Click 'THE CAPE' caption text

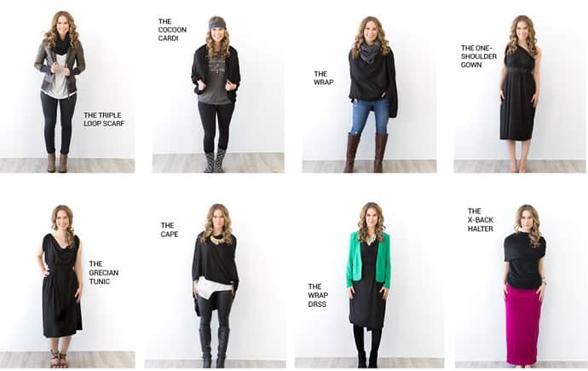170,229
